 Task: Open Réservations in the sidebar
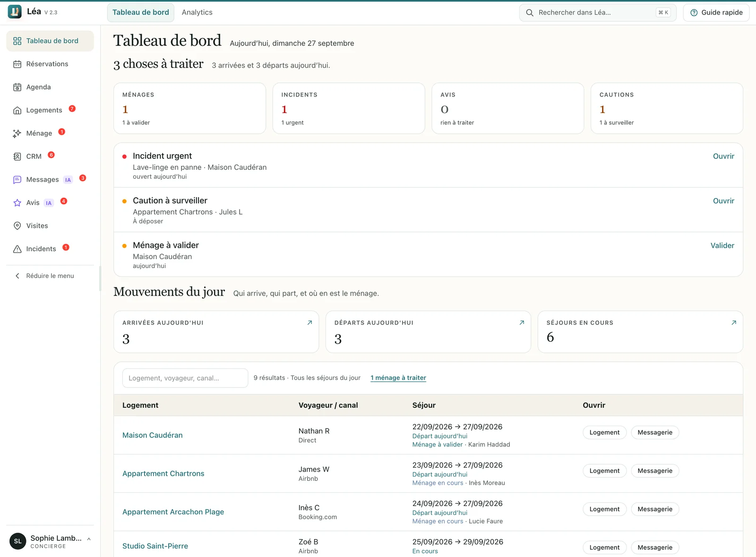point(50,64)
